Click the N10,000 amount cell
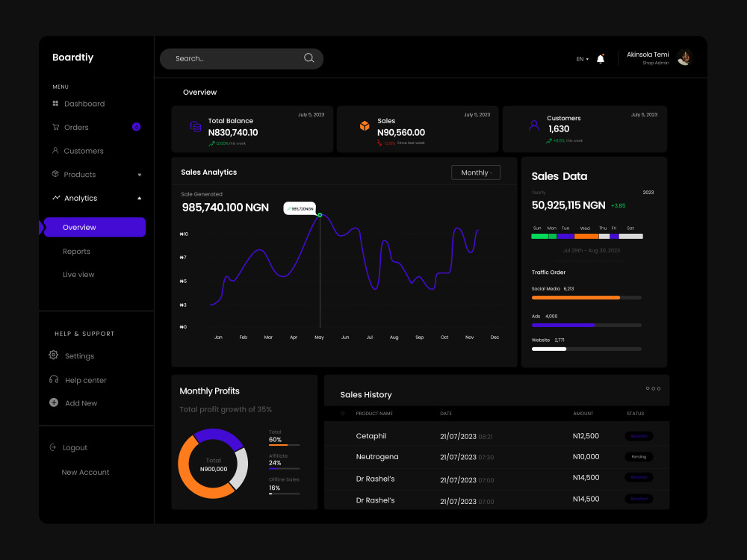Image resolution: width=747 pixels, height=560 pixels. point(586,457)
